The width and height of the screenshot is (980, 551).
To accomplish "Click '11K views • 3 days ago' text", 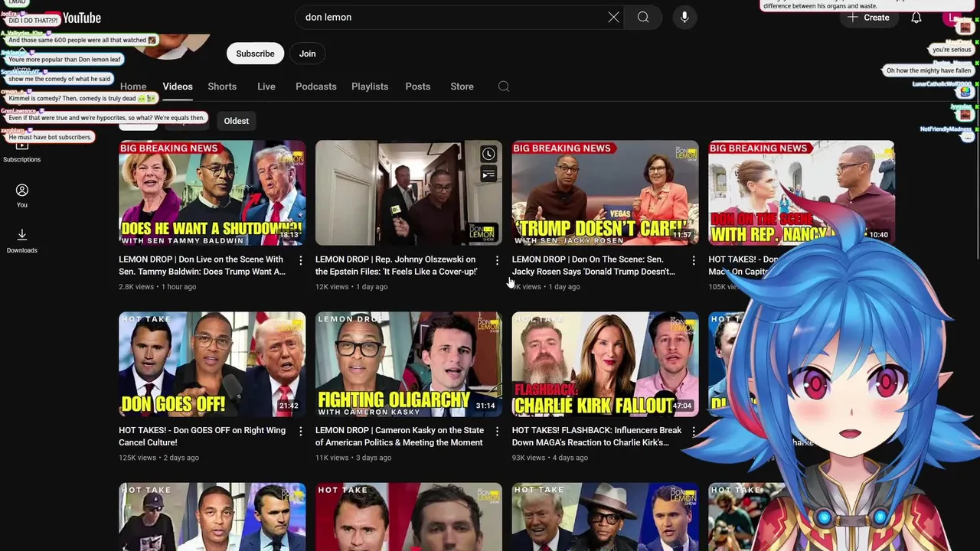I will click(x=353, y=458).
